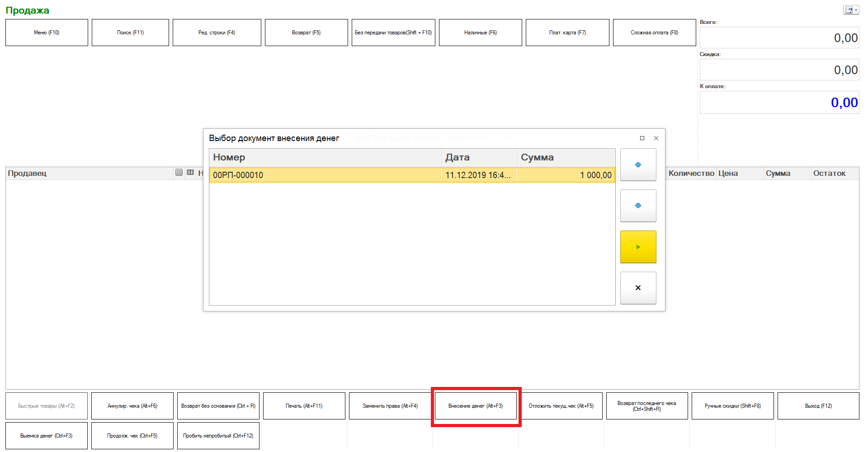This screenshot has height=452, width=868.
Task: Click the № column header icon
Action: pos(179,173)
